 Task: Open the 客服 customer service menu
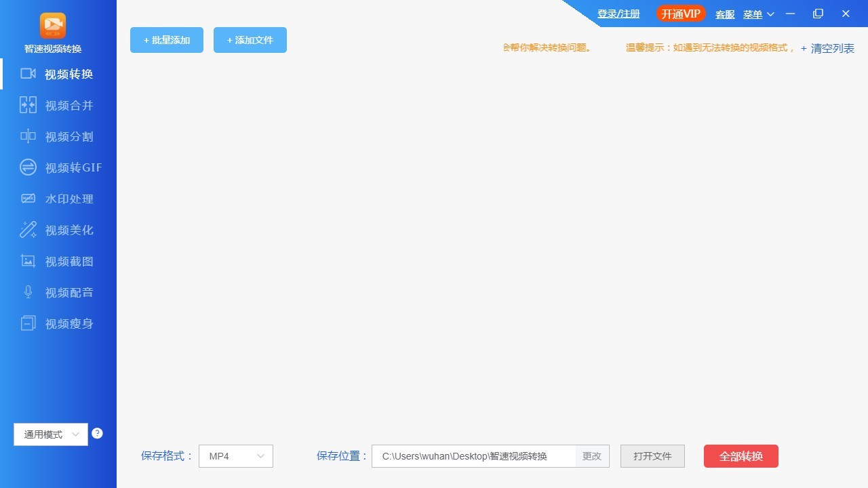724,14
